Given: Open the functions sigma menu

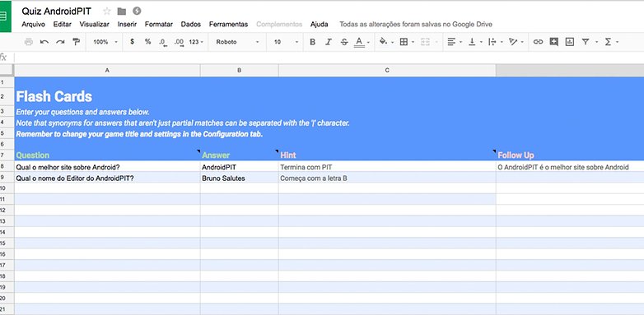Looking at the screenshot, I should 608,42.
